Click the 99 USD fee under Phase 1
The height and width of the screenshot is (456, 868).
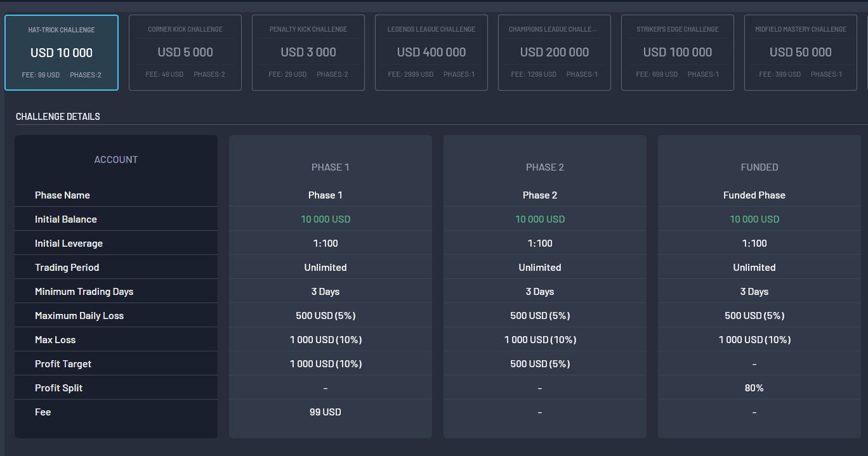pyautogui.click(x=325, y=412)
